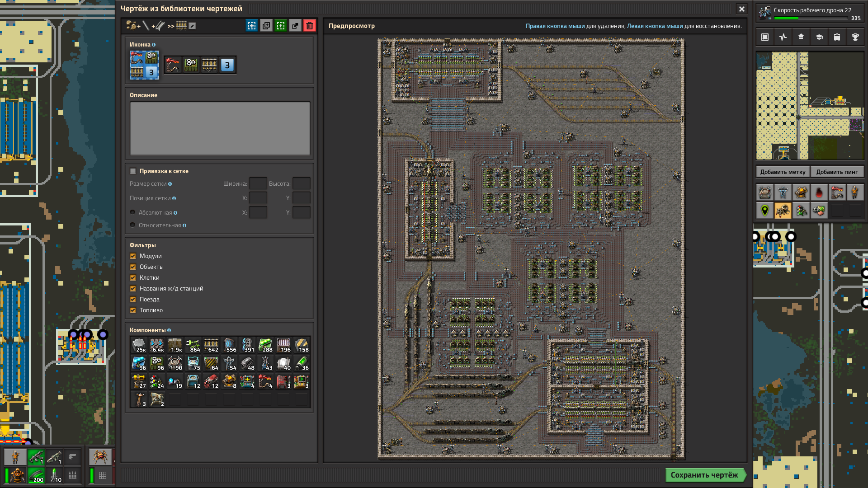This screenshot has width=868, height=488.
Task: Click the blueprint library square icon
Action: [765, 37]
